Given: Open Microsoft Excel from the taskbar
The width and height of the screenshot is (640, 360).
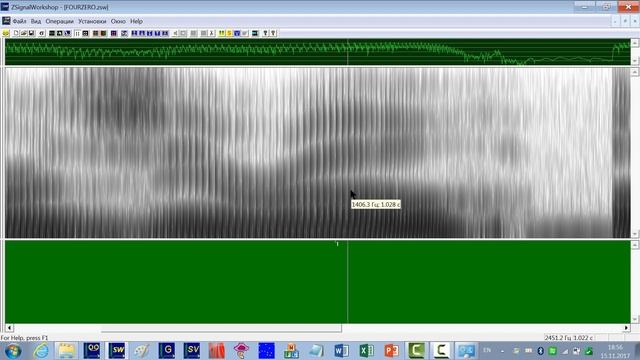Looking at the screenshot, I should click(x=366, y=351).
